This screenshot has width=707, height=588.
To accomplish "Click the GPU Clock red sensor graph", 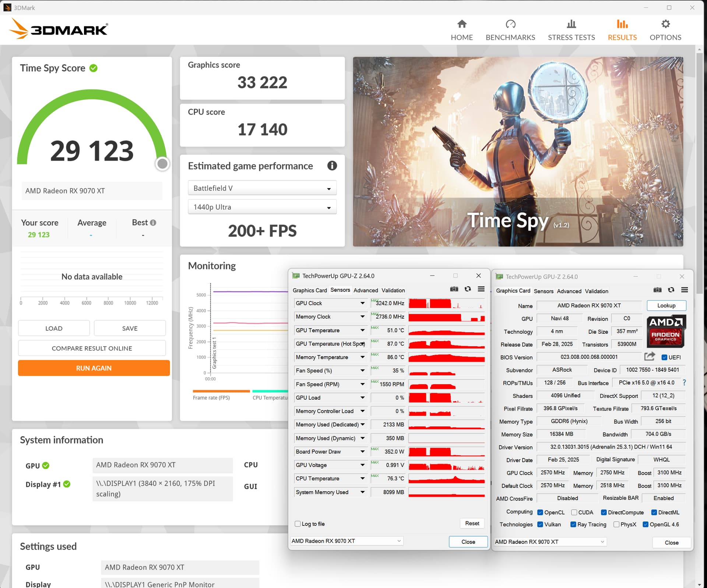I will [447, 303].
